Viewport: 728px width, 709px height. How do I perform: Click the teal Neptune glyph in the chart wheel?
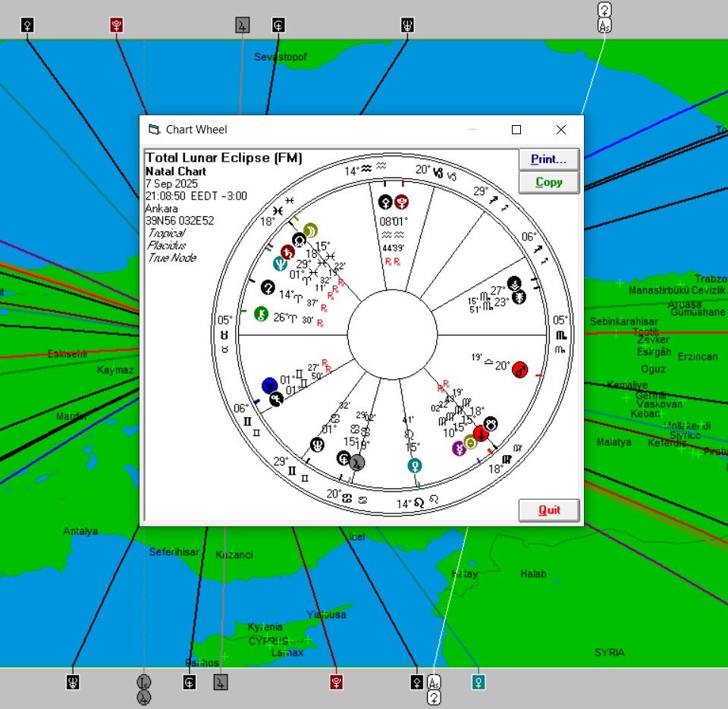280,263
